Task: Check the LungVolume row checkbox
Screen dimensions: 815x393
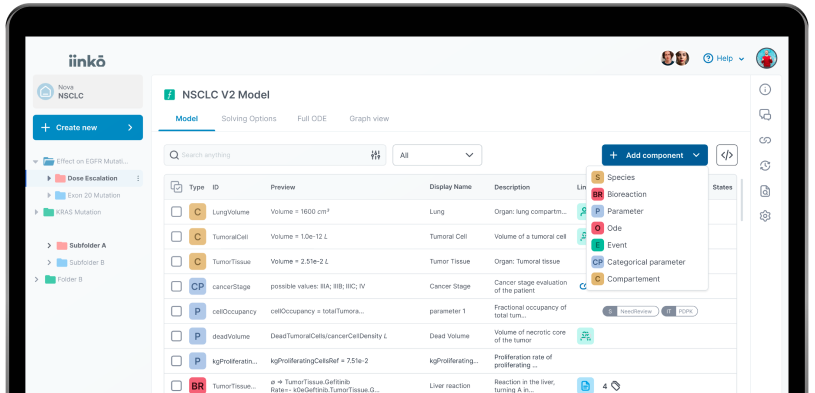Action: click(177, 212)
